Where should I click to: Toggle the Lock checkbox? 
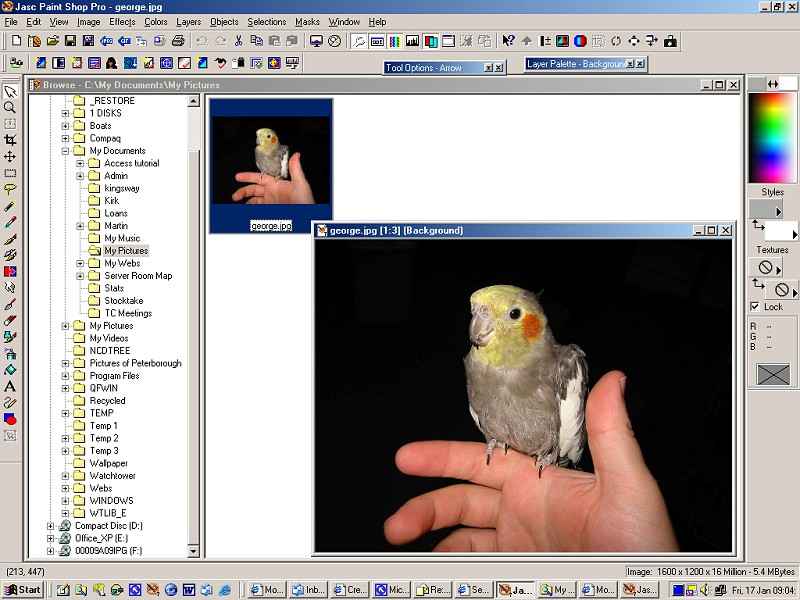(x=755, y=307)
